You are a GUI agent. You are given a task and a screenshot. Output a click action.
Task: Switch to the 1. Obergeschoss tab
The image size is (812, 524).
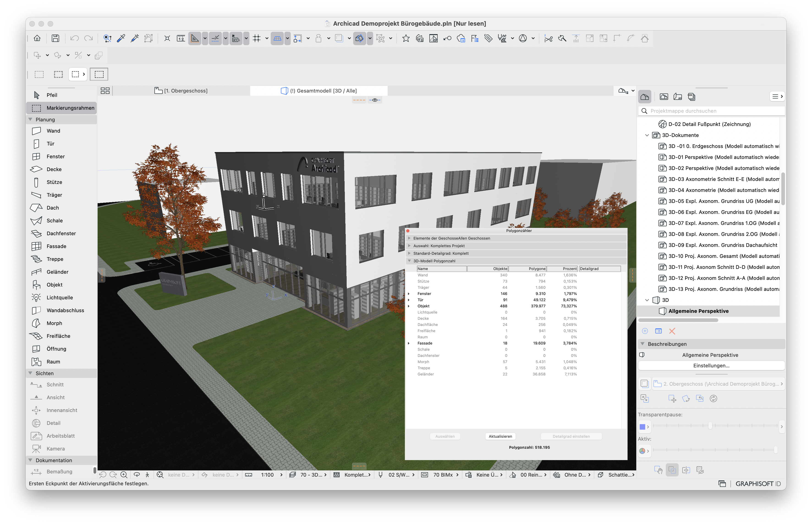click(x=181, y=90)
